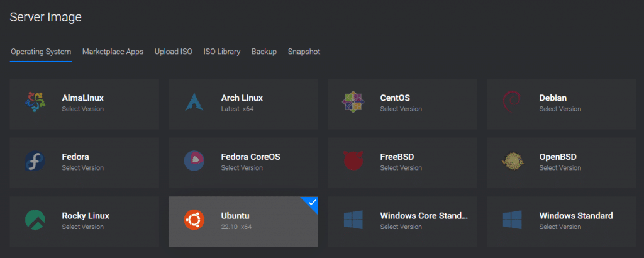644x258 pixels.
Task: Click the Windows Standard logo icon
Action: [512, 220]
